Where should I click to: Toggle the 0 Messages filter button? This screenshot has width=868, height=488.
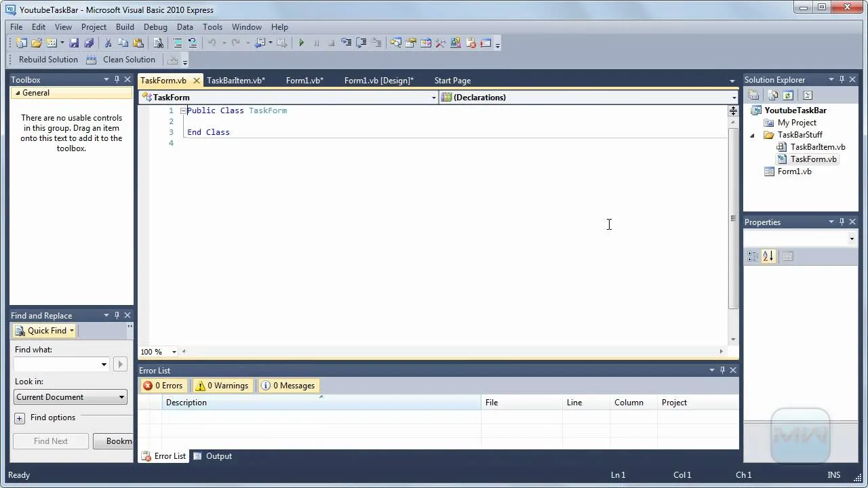[x=288, y=386]
